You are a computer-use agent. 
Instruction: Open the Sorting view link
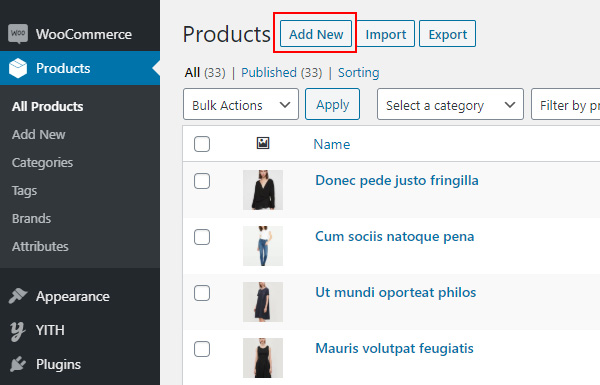(359, 72)
